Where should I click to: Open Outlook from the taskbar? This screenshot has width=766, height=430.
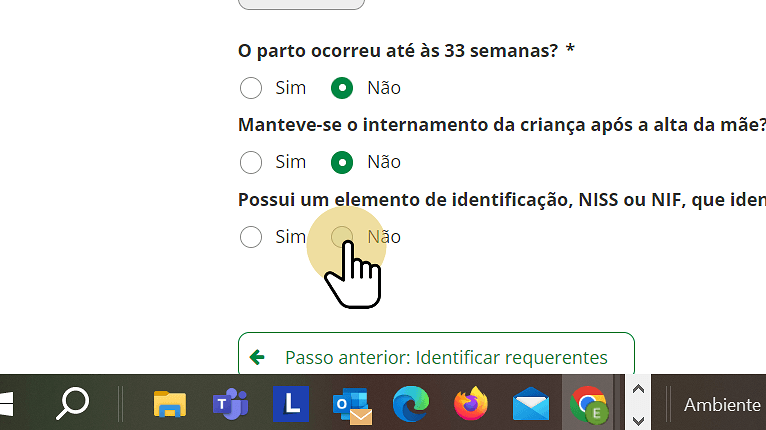tap(351, 404)
